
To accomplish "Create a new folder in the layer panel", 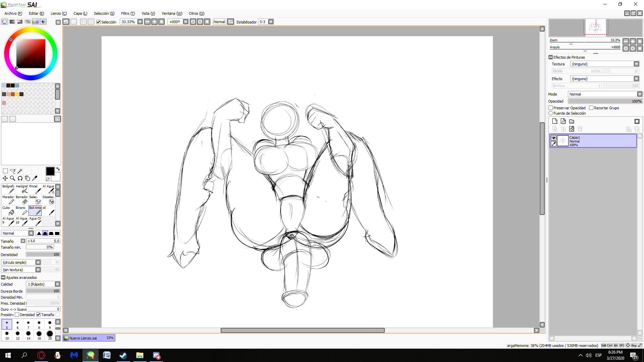I will point(572,121).
